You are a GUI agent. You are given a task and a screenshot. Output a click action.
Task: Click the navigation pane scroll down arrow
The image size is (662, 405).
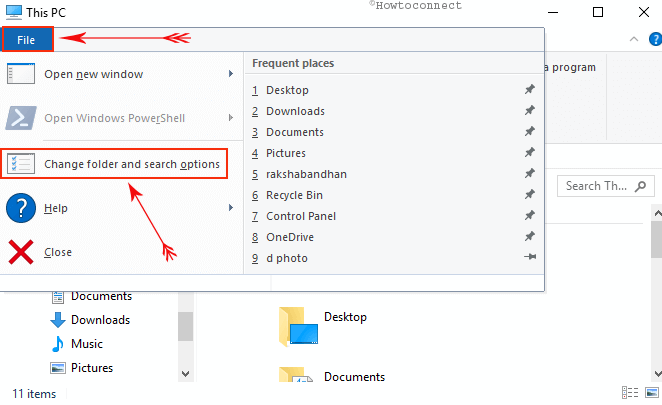tap(185, 374)
